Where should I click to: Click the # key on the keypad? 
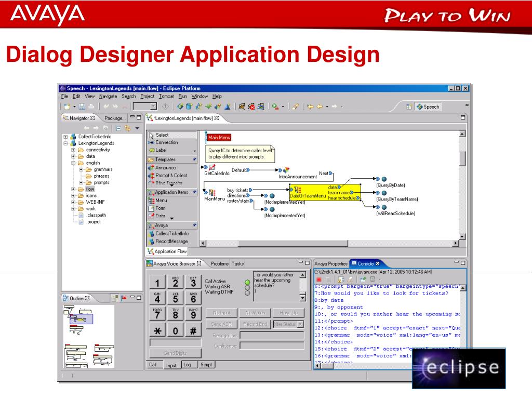(x=193, y=330)
